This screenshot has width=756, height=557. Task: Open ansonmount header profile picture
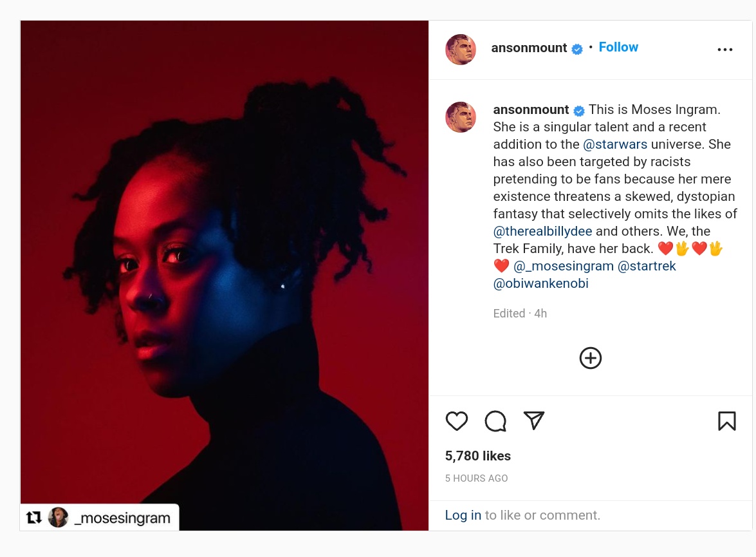click(461, 49)
